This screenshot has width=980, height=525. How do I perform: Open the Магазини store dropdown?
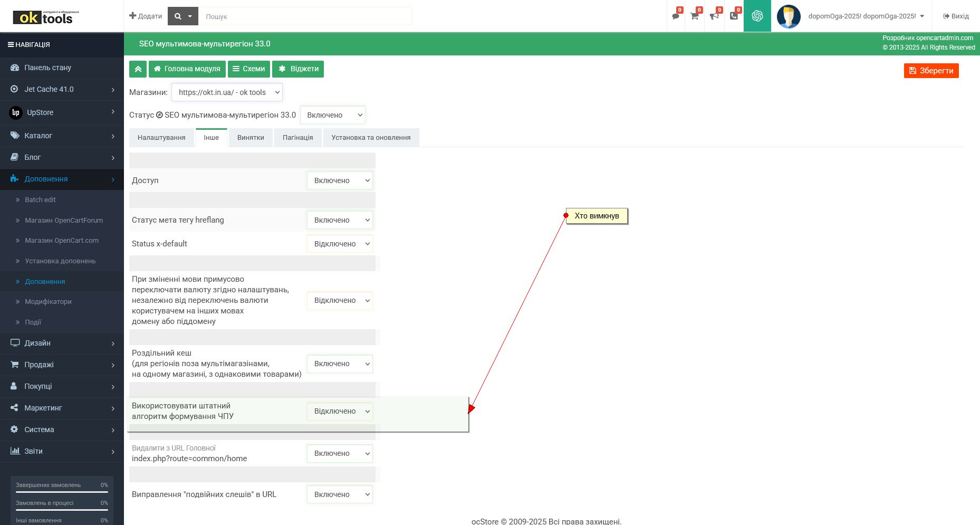click(x=227, y=92)
